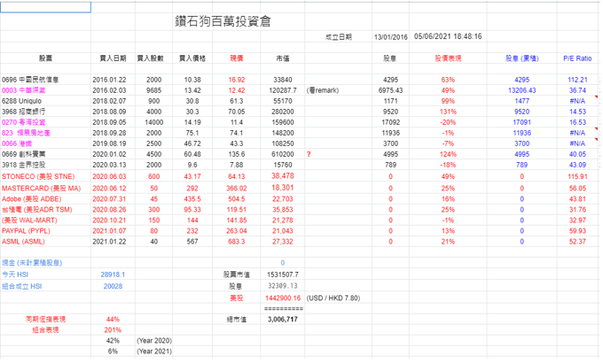Click the 0270 粵海投資 stock cell
The image size is (603, 364).
click(23, 122)
